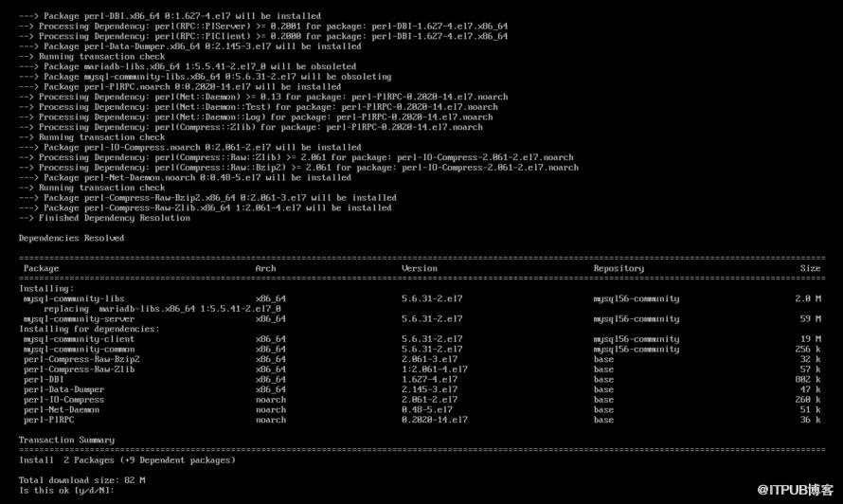Click the 'Size' column header
This screenshot has width=843, height=504.
(x=810, y=268)
